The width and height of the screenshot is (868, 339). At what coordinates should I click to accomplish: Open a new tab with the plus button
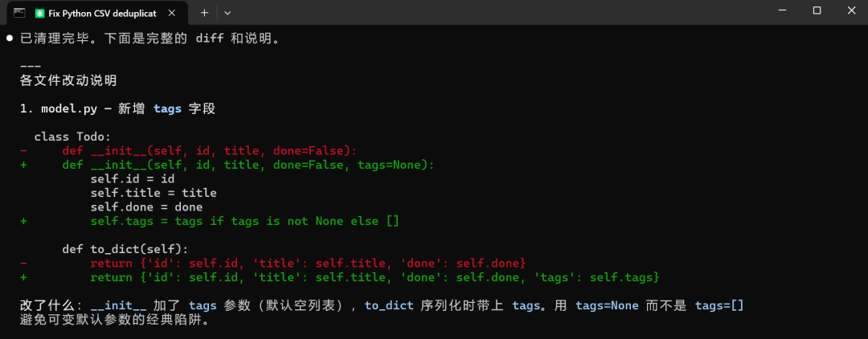tap(204, 12)
